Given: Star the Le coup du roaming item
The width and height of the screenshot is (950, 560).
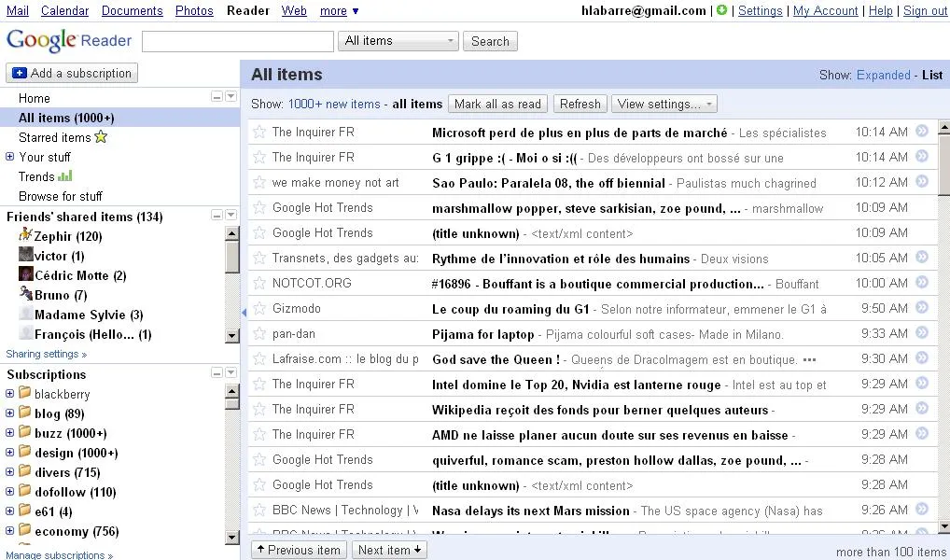Looking at the screenshot, I should pos(259,309).
